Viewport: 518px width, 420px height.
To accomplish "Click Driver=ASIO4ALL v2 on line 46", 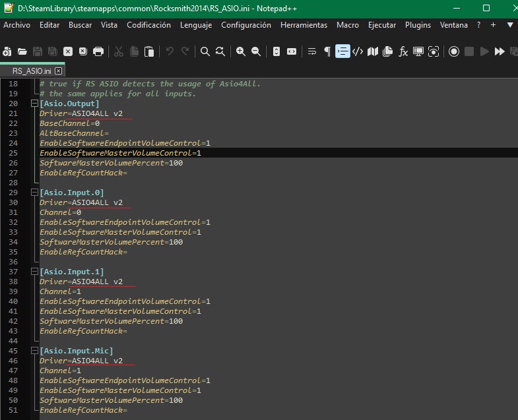I will (81, 361).
